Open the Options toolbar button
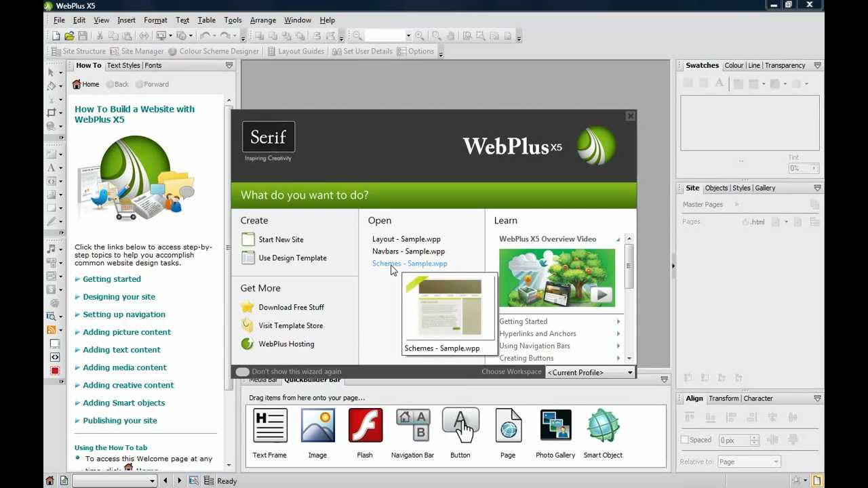Viewport: 868px width, 488px height. click(416, 52)
